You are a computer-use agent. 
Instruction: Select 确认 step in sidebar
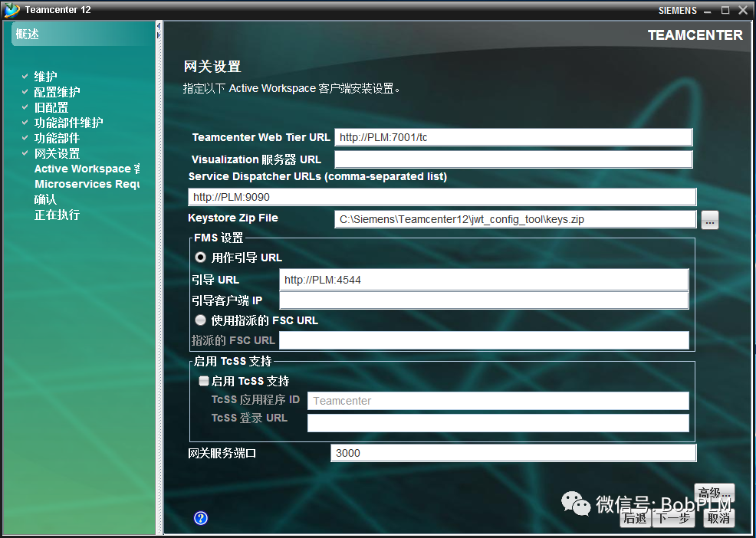tap(45, 199)
